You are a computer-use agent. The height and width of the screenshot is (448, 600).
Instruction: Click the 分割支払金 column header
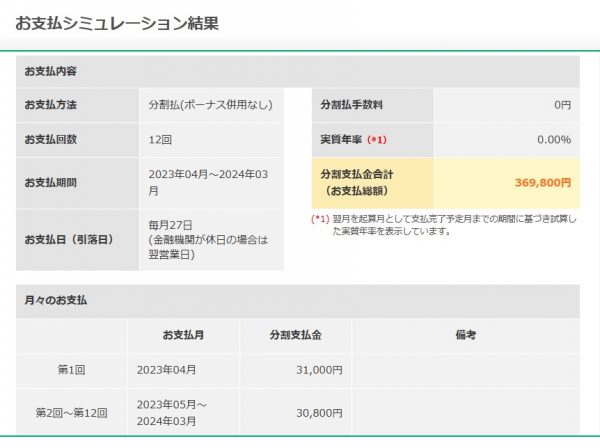(x=295, y=335)
